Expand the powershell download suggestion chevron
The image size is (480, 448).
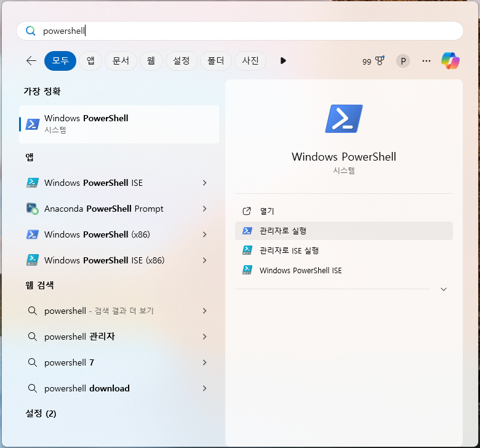tap(204, 388)
